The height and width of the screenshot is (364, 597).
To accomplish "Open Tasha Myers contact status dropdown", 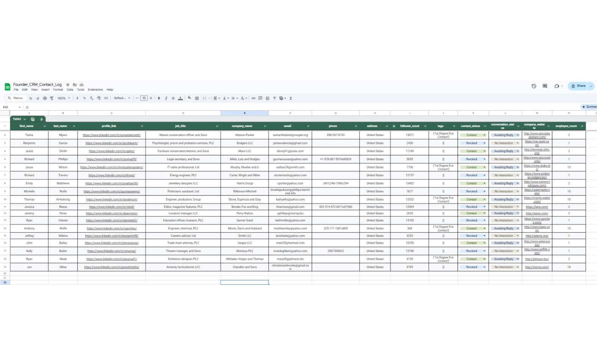I will point(484,135).
